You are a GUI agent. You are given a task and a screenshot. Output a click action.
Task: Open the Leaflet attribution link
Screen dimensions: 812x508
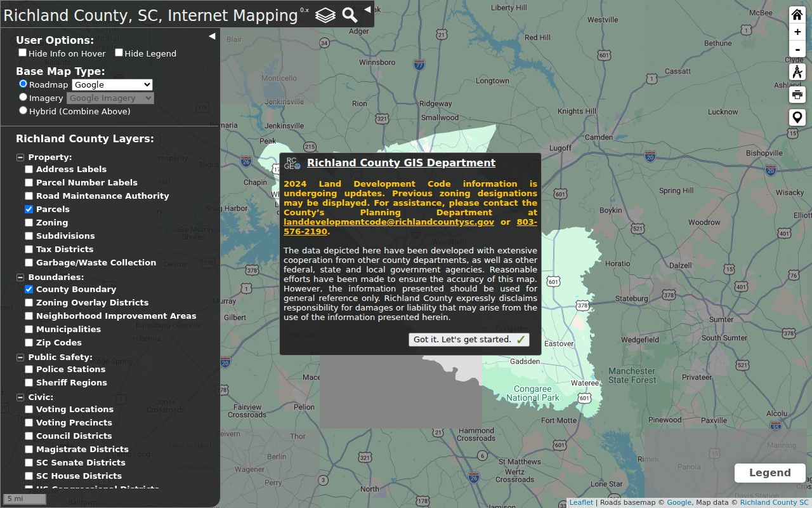click(581, 502)
